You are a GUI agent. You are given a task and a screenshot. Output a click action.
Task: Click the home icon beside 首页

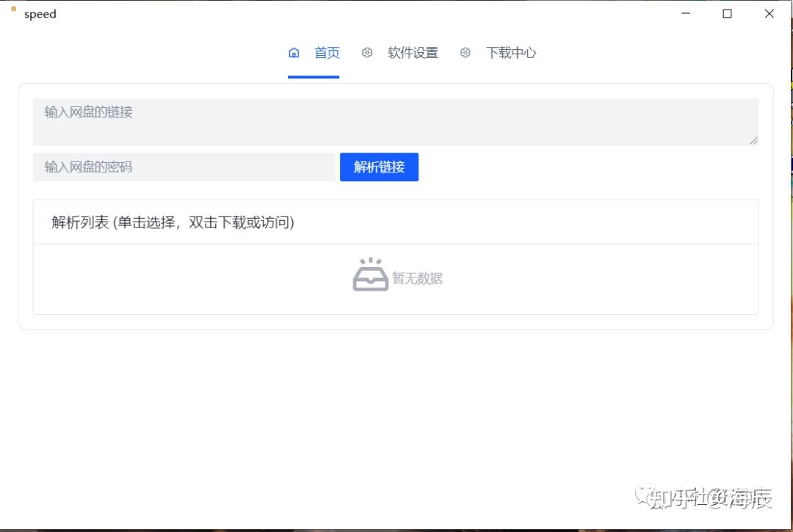point(294,53)
